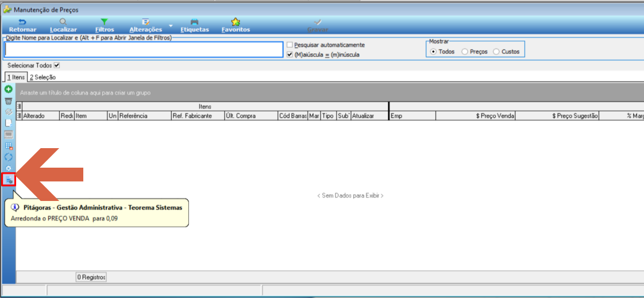Sort by Referência column header
The height and width of the screenshot is (298, 644).
tap(145, 116)
